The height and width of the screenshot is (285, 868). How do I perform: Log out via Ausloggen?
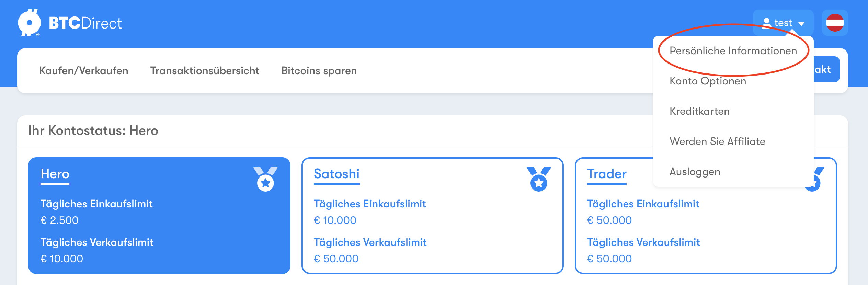695,172
